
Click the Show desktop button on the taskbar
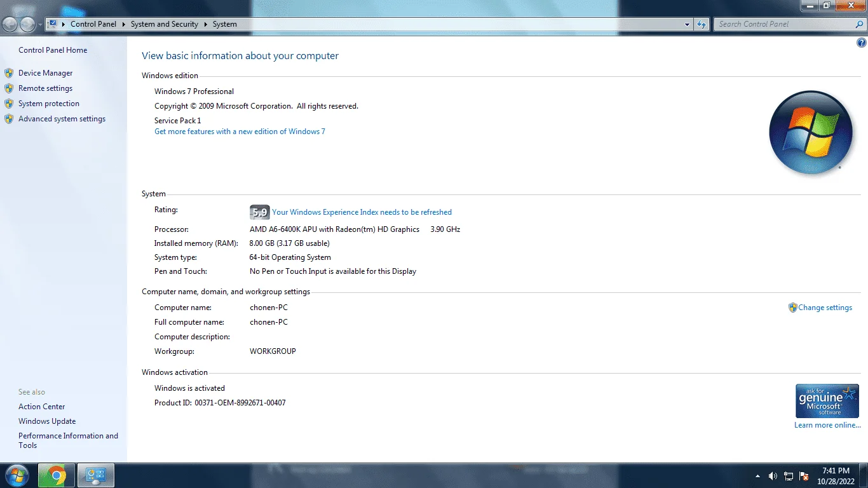coord(864,476)
